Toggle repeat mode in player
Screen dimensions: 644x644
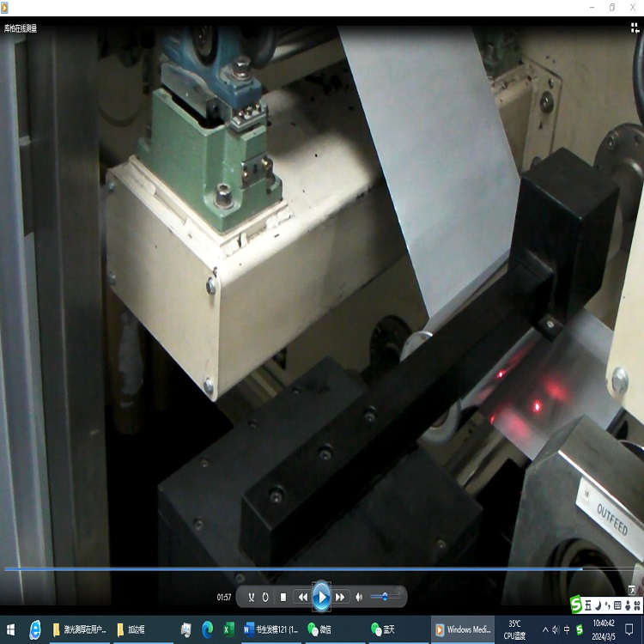[265, 597]
